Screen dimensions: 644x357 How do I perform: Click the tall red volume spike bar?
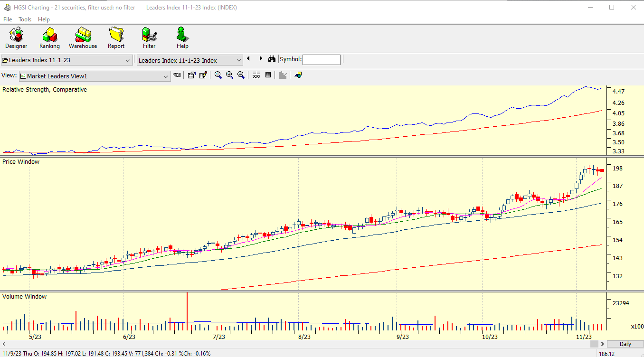pos(187,311)
